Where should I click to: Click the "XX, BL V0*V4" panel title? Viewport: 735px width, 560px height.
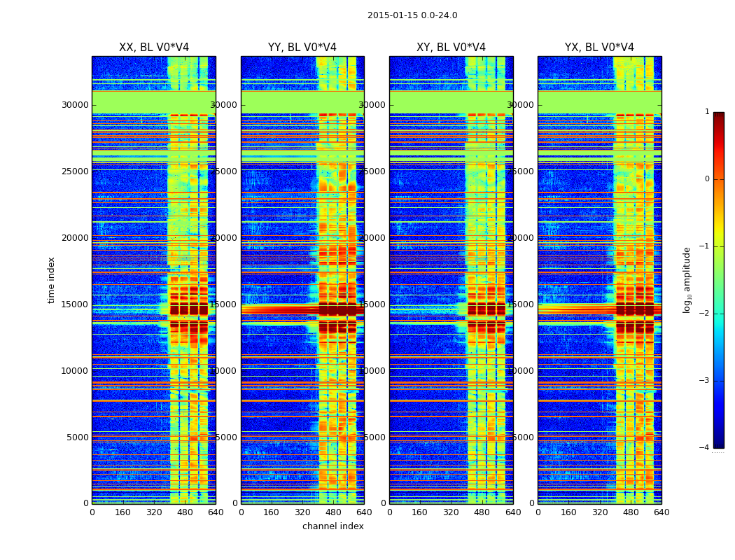tap(153, 48)
